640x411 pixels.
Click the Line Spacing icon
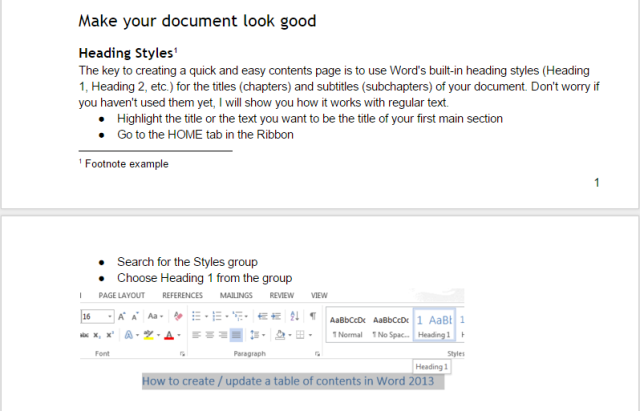point(254,335)
